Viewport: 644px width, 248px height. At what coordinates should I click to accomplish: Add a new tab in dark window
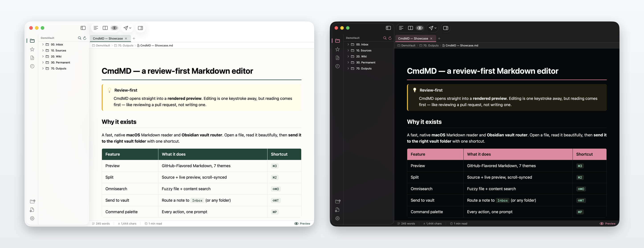(x=439, y=39)
